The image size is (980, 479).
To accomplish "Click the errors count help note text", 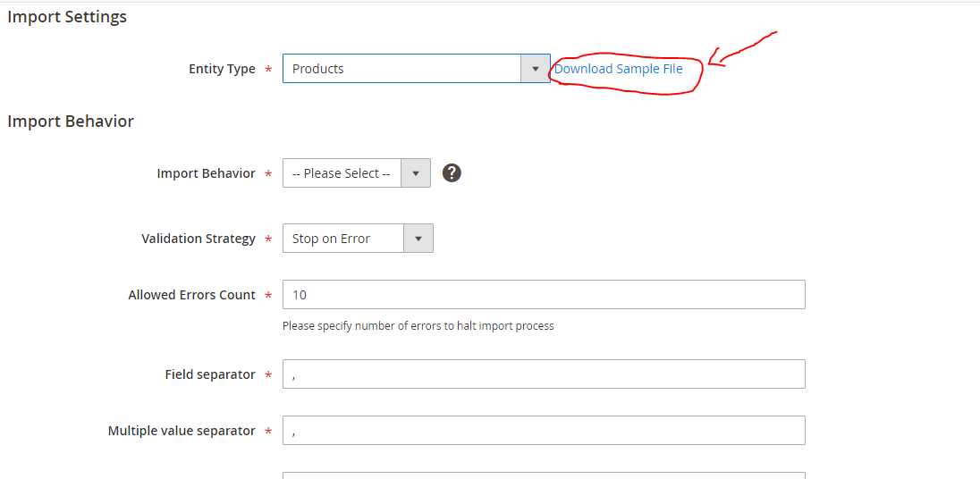I will click(418, 326).
